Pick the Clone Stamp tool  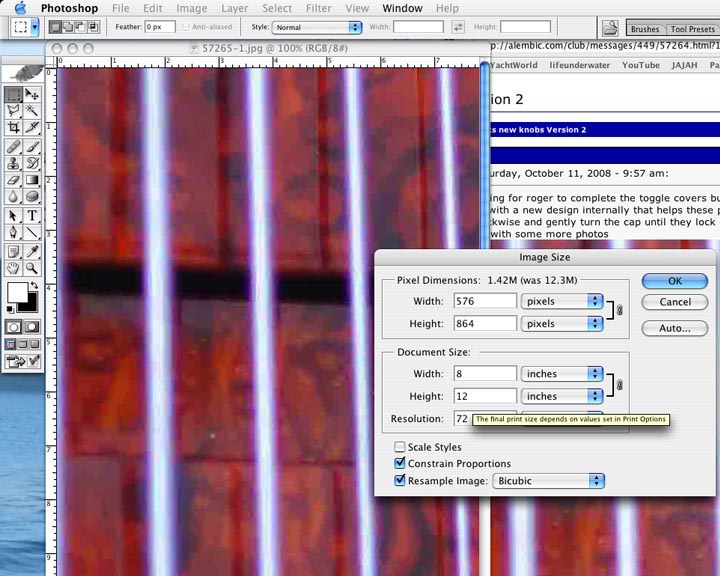coord(13,163)
